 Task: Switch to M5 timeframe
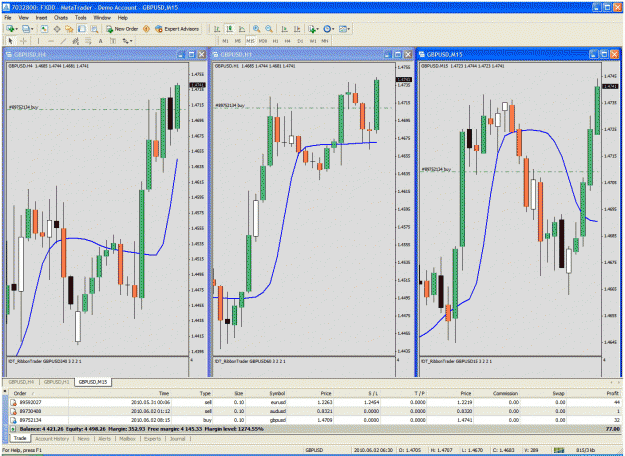(x=238, y=41)
